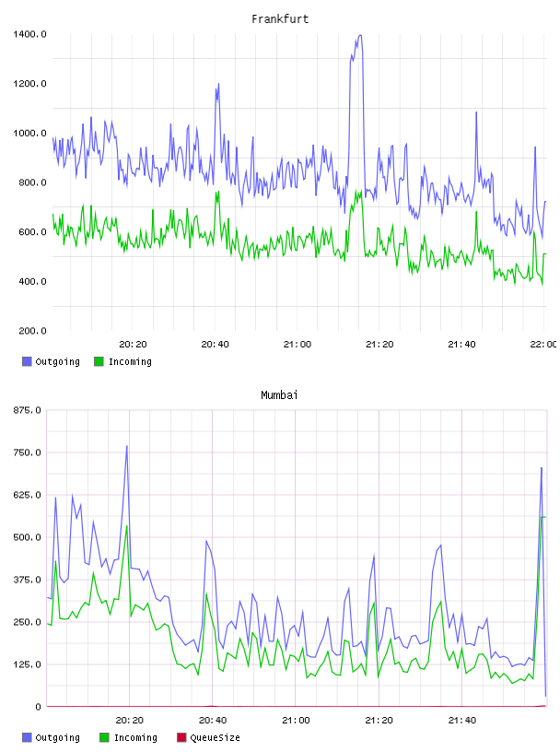Click the 21:40 time label on Mumbai chart
The image size is (560, 752).
click(462, 720)
